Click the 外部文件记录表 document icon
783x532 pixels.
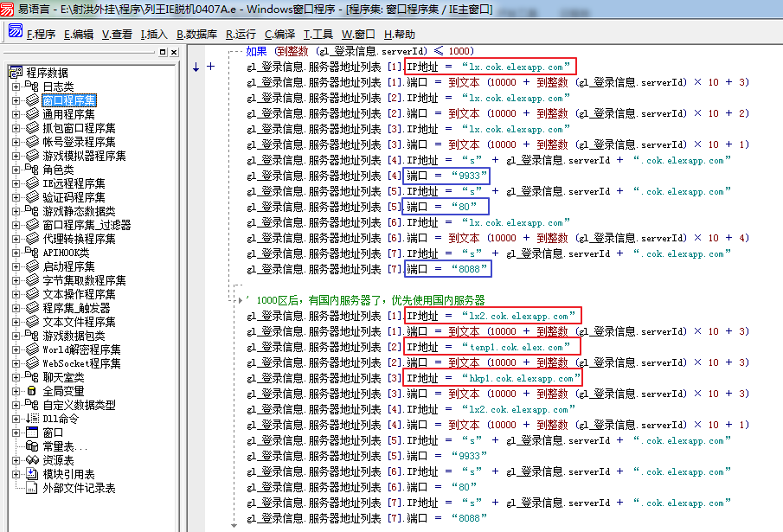(33, 488)
